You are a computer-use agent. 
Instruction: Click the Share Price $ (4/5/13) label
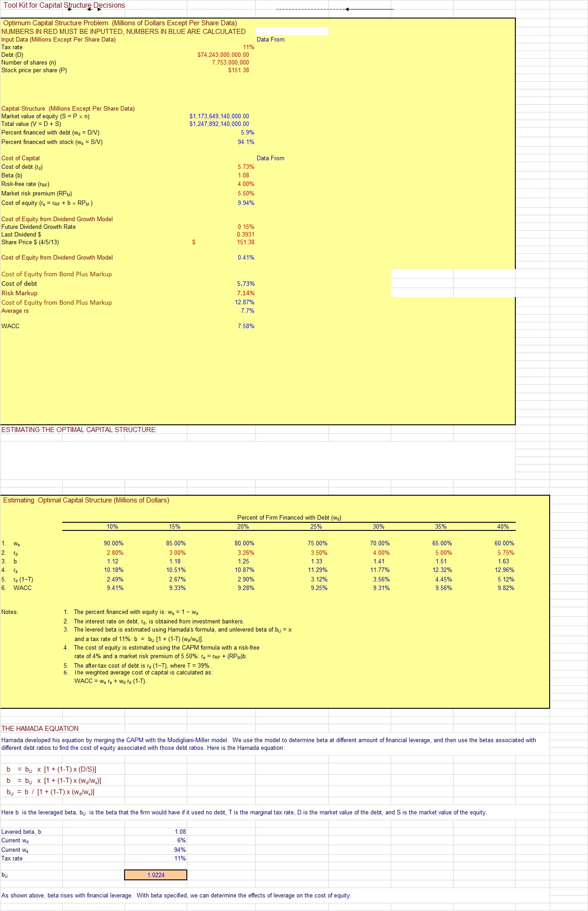coord(30,242)
